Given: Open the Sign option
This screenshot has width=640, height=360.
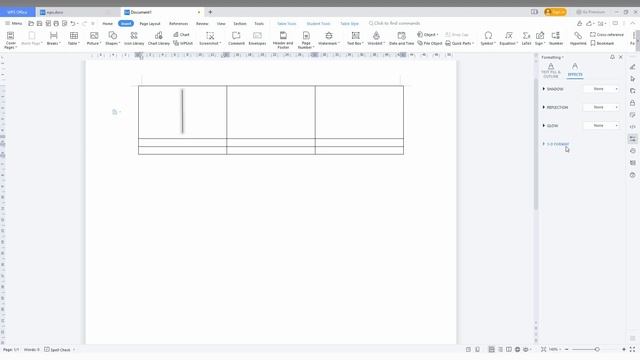Looking at the screenshot, I should point(540,38).
